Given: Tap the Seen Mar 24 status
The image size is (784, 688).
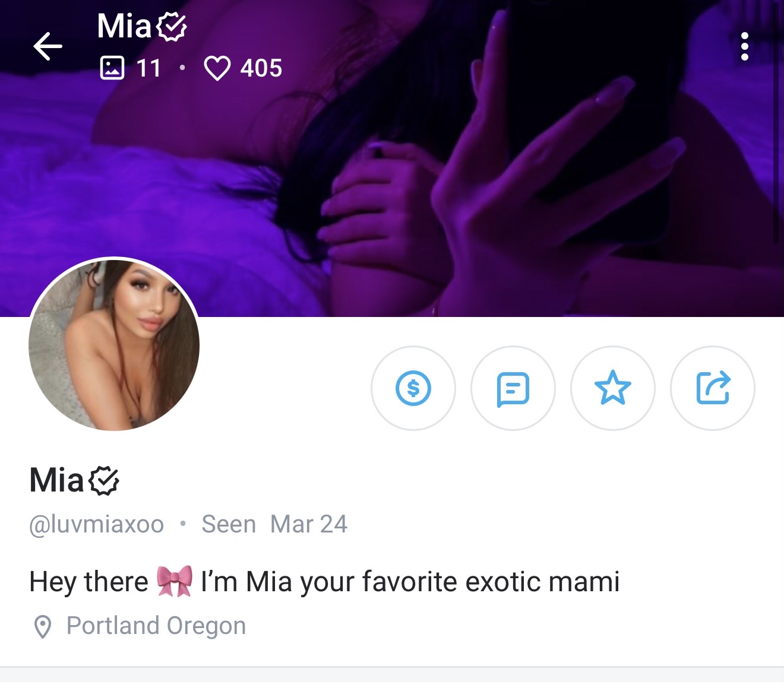Looking at the screenshot, I should 274,524.
